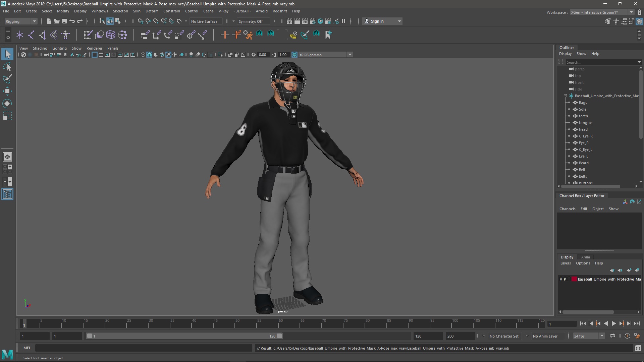Open the viewport Shading menu
This screenshot has width=644, height=362.
pyautogui.click(x=40, y=48)
